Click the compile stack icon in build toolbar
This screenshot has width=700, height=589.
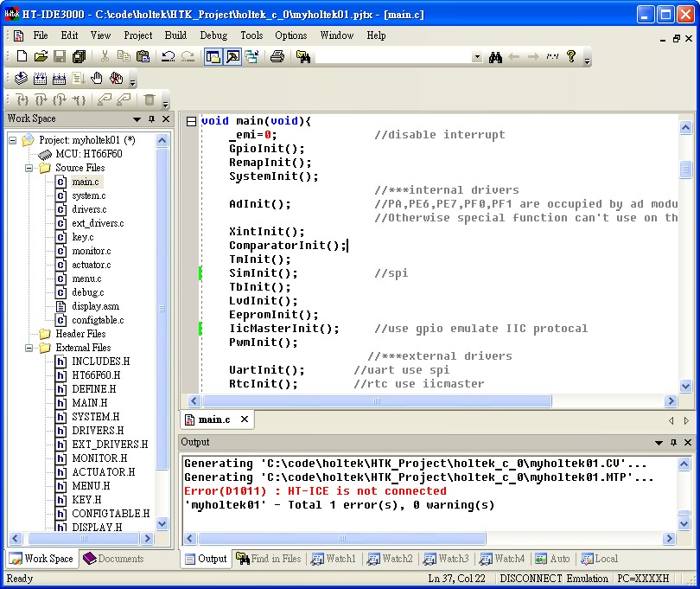pyautogui.click(x=21, y=79)
